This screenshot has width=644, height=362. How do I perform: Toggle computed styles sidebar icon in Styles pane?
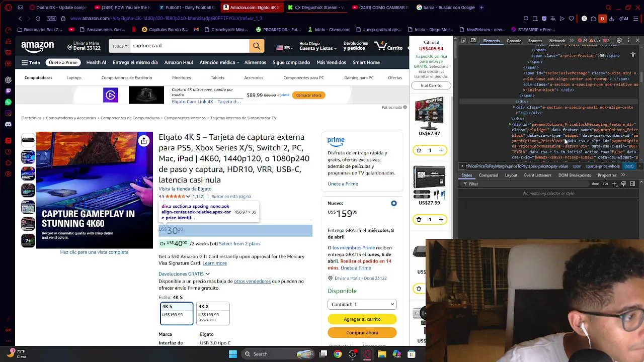(632, 184)
